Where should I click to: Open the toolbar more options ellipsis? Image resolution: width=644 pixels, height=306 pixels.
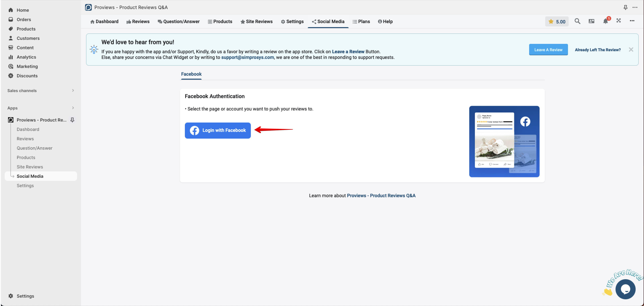point(632,21)
